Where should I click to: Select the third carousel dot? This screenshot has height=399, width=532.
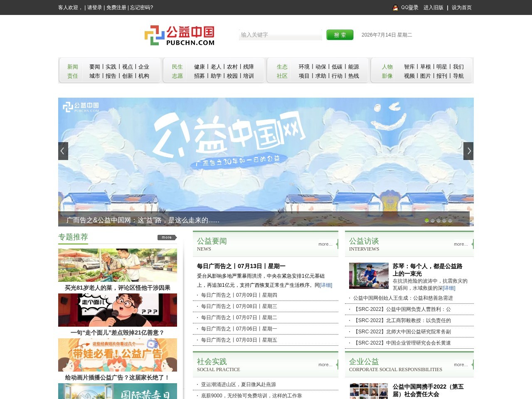438,221
